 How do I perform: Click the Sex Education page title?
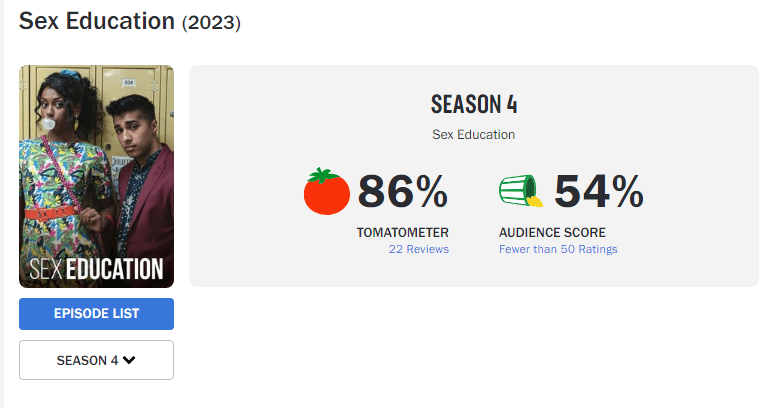pyautogui.click(x=97, y=20)
